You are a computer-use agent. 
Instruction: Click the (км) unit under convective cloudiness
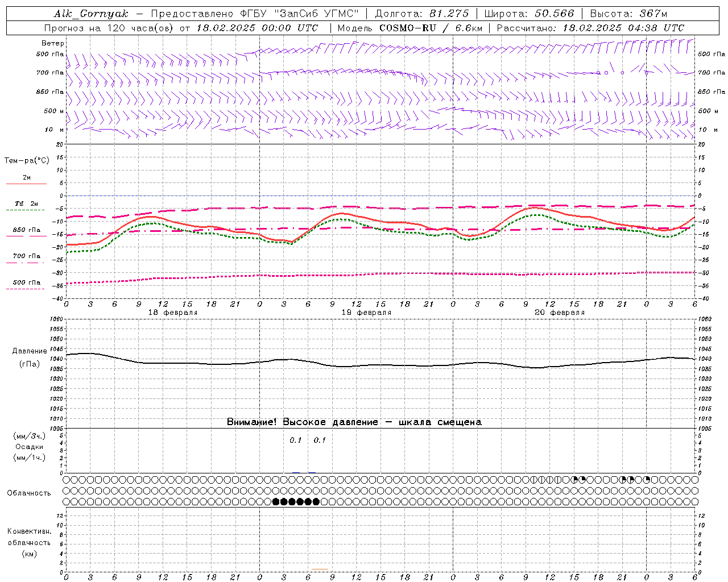[29, 554]
